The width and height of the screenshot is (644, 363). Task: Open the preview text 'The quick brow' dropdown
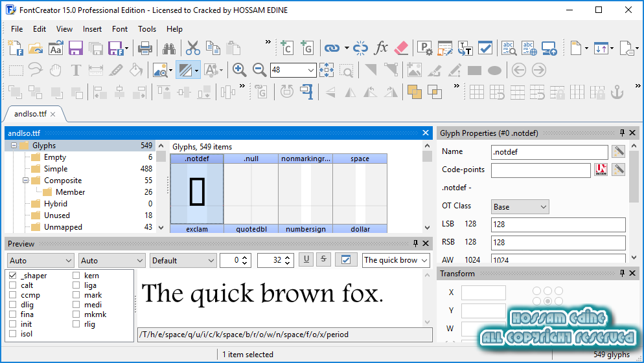424,260
